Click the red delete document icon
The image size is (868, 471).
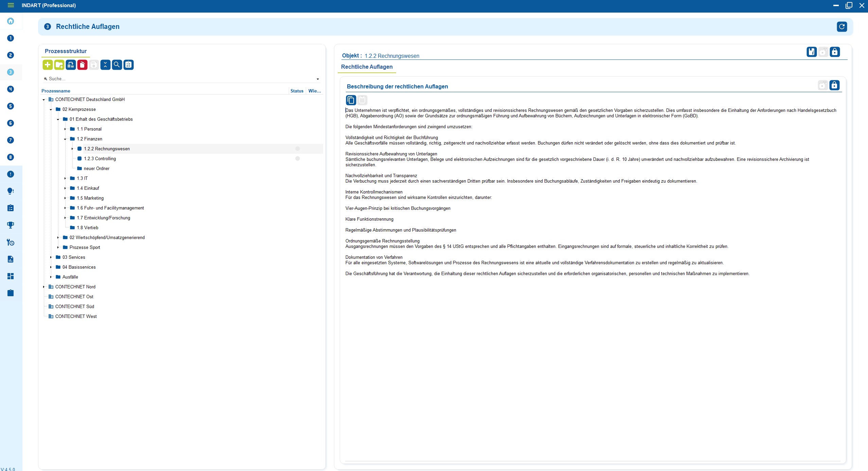(x=82, y=65)
